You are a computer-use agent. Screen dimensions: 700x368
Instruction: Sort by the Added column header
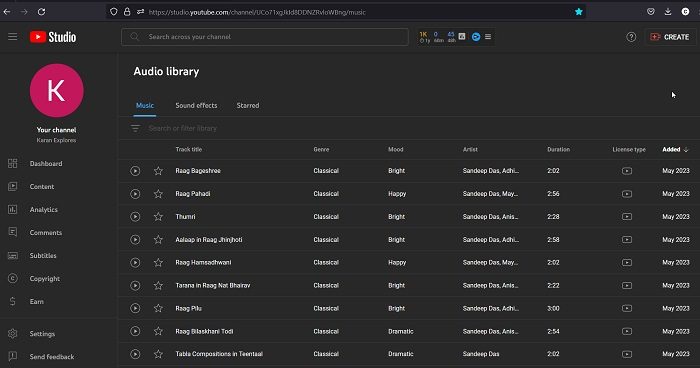(675, 150)
